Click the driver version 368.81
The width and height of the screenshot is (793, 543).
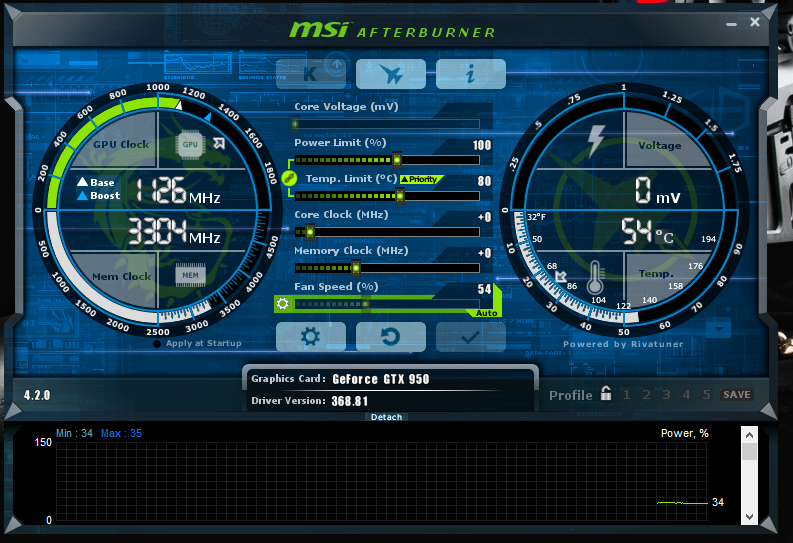349,401
